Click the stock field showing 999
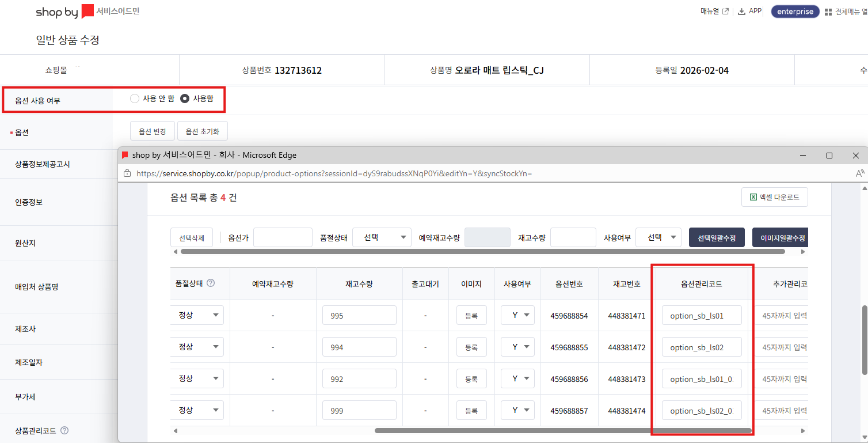The image size is (868, 443). click(359, 410)
